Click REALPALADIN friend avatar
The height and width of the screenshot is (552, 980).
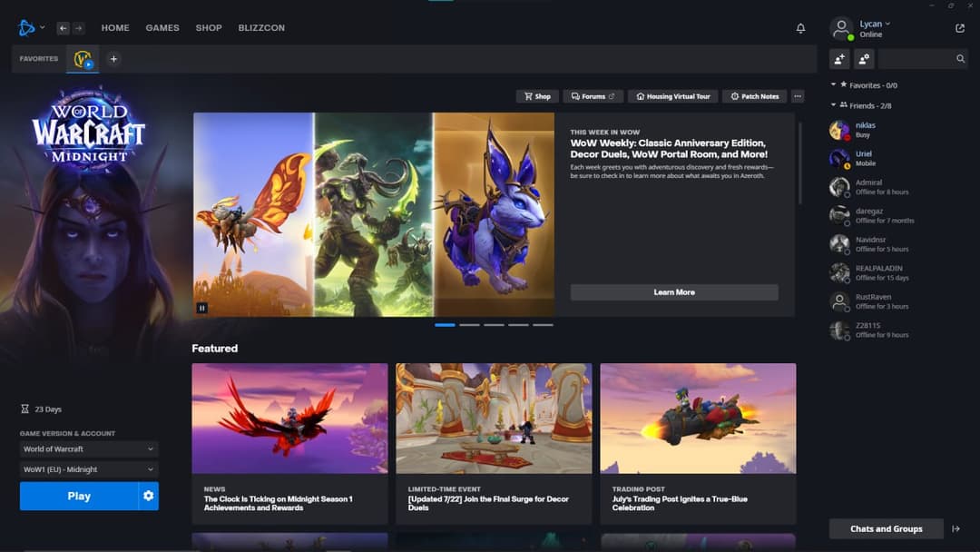tap(839, 272)
